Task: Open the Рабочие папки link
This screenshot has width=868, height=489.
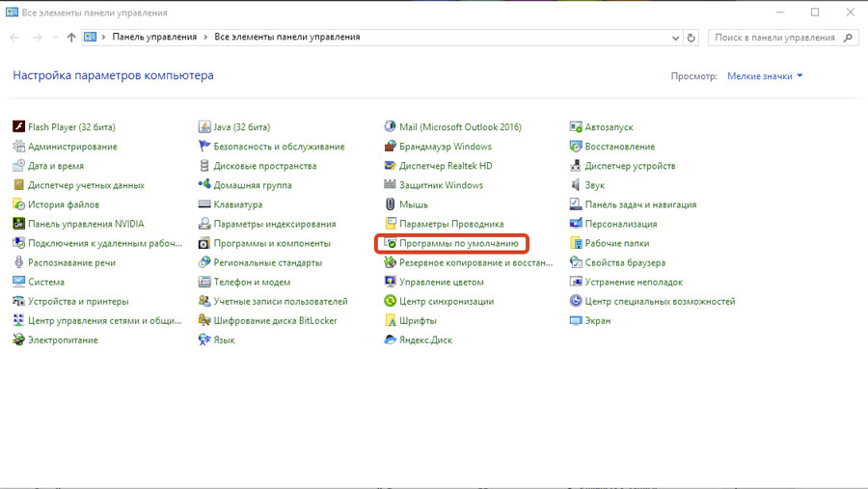Action: pos(617,243)
